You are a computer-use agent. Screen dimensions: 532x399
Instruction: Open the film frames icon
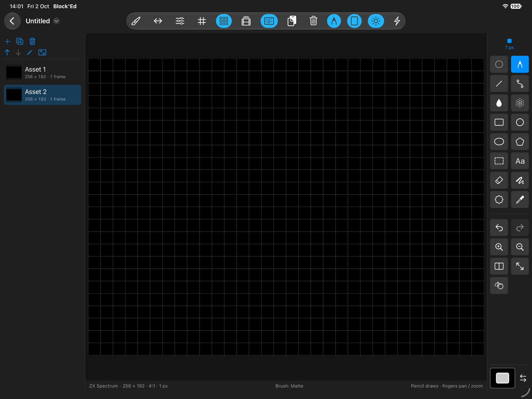(246, 21)
